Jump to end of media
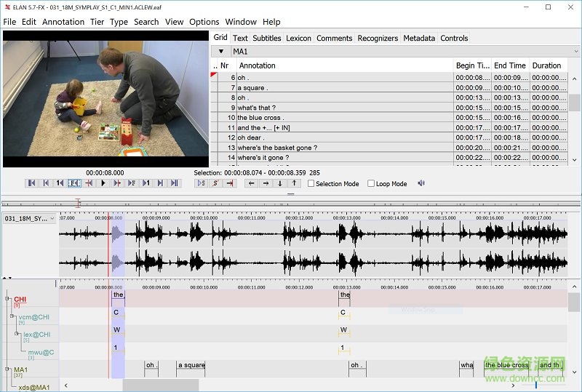582x392 pixels. click(x=175, y=183)
